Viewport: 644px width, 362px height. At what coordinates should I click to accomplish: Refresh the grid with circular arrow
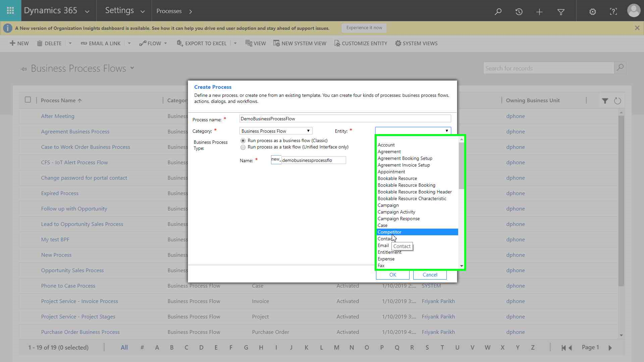click(618, 101)
